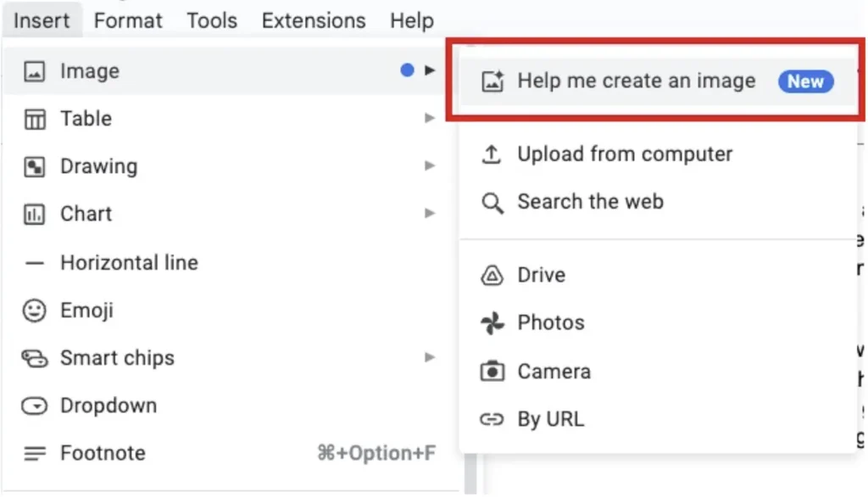The image size is (868, 497).
Task: Click the Chart icon
Action: pyautogui.click(x=34, y=215)
